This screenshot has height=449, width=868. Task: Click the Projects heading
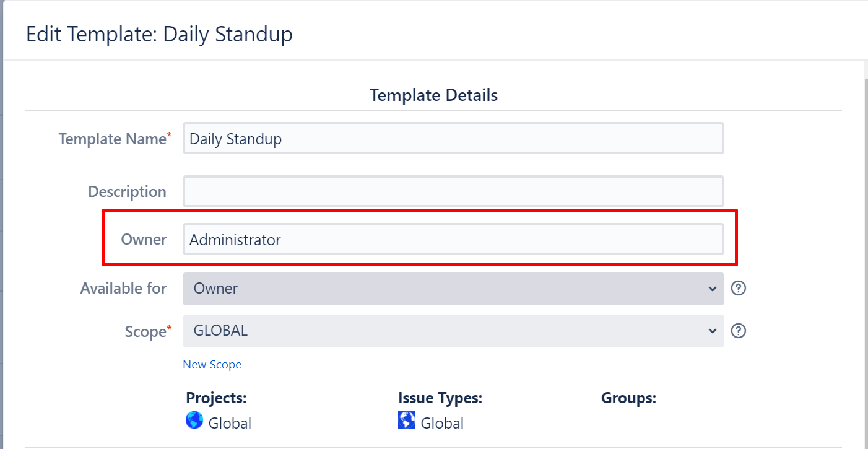coord(216,398)
